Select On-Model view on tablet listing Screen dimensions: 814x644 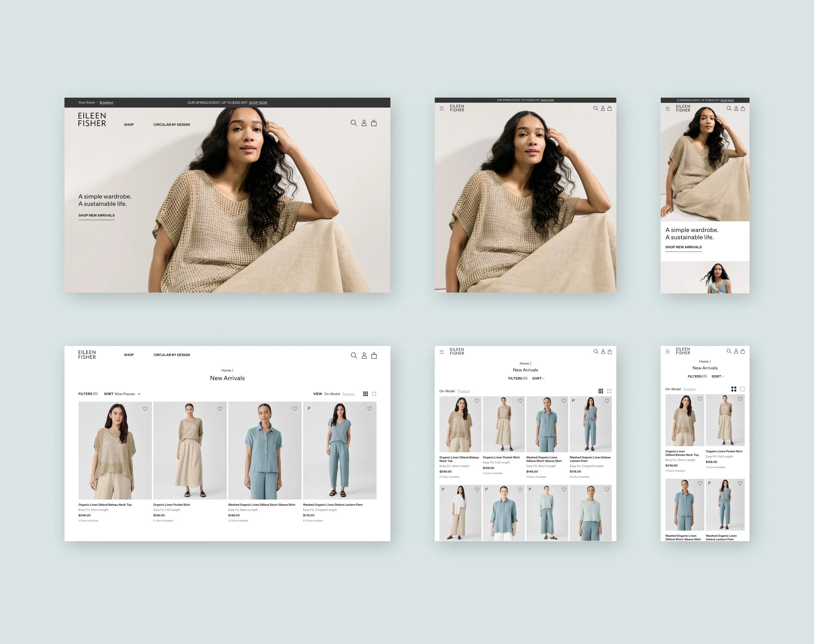(x=447, y=391)
